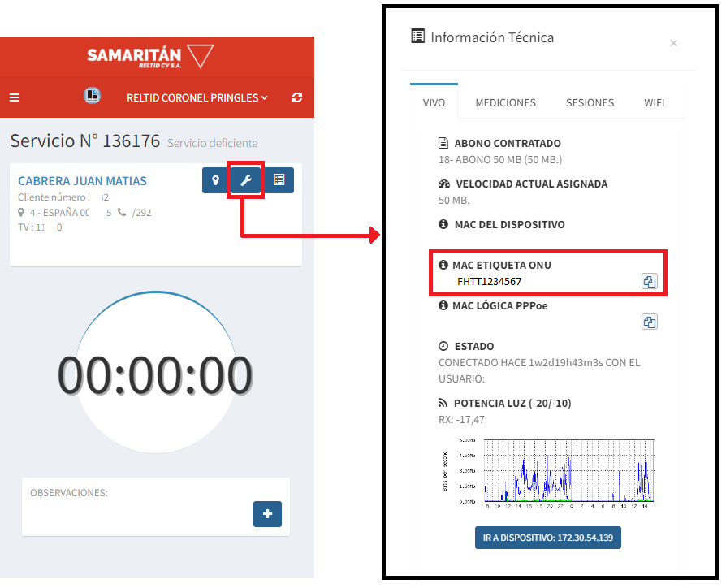Click info icon beside MAC DEL DISPOSITIVO
Image resolution: width=726 pixels, height=588 pixels.
pyautogui.click(x=443, y=224)
